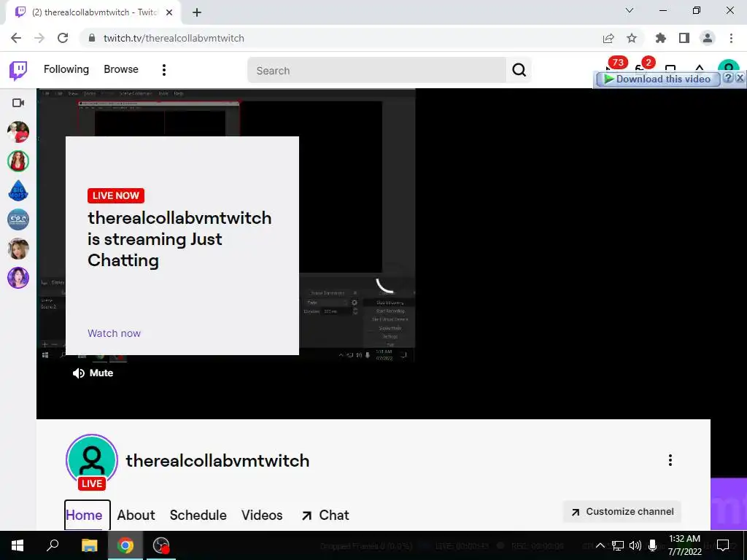Open network status in system tray
This screenshot has height=560, width=747.
pyautogui.click(x=618, y=545)
